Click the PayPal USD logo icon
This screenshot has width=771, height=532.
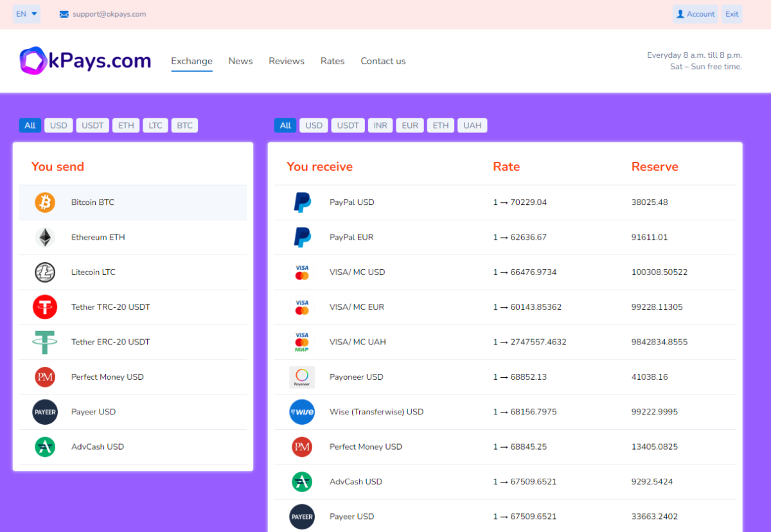coord(302,202)
